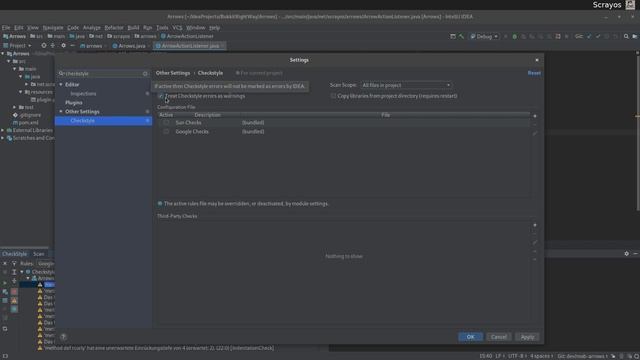Collapse the Arrows project root node
Screen dimensions: 640x360
(x=3, y=53)
